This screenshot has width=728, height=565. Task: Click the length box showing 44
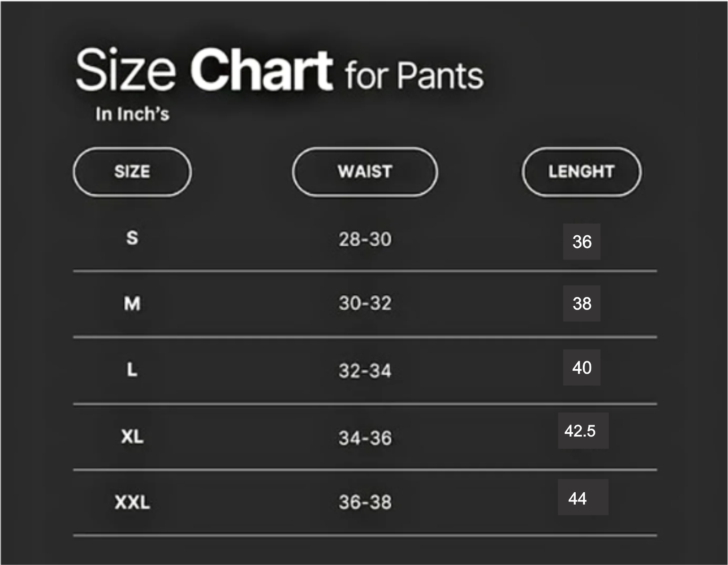582,497
